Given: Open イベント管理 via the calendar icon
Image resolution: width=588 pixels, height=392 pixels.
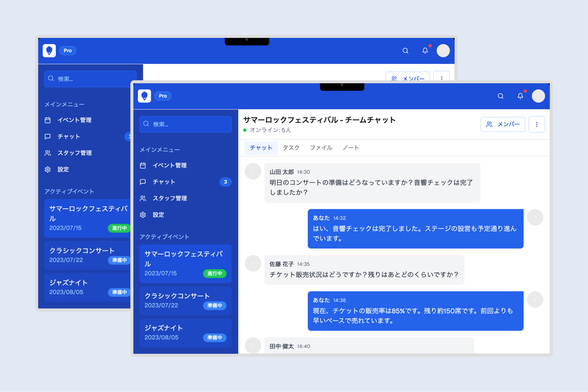Looking at the screenshot, I should pyautogui.click(x=143, y=165).
